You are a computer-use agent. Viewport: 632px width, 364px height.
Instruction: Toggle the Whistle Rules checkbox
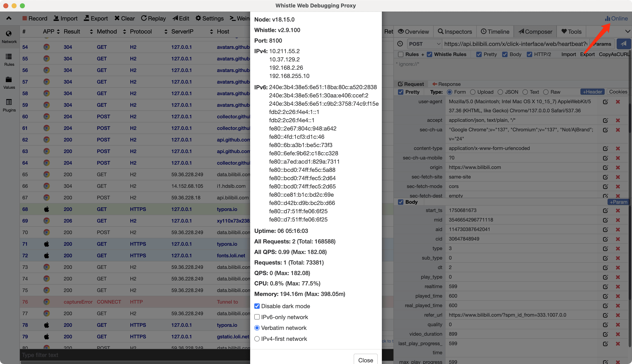tap(429, 55)
